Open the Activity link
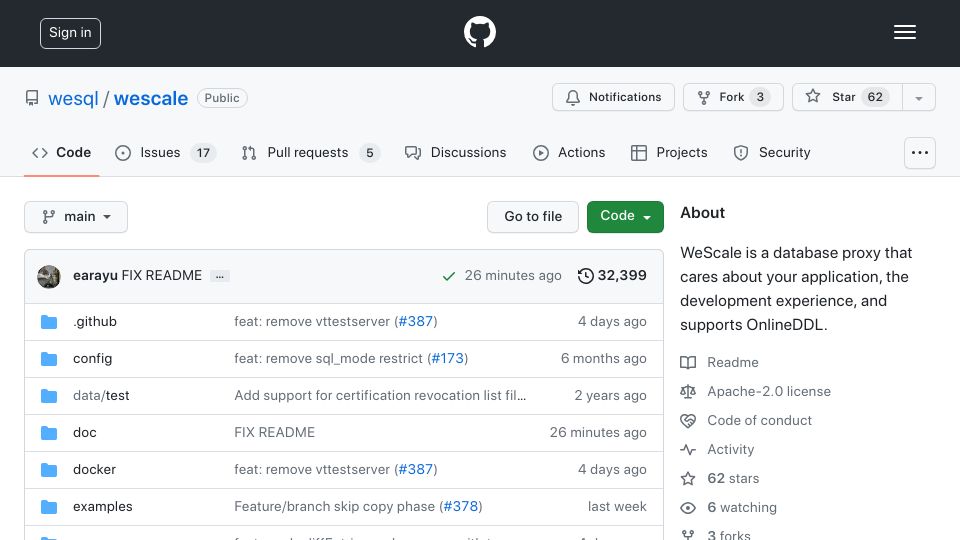Image resolution: width=960 pixels, height=540 pixels. point(730,449)
